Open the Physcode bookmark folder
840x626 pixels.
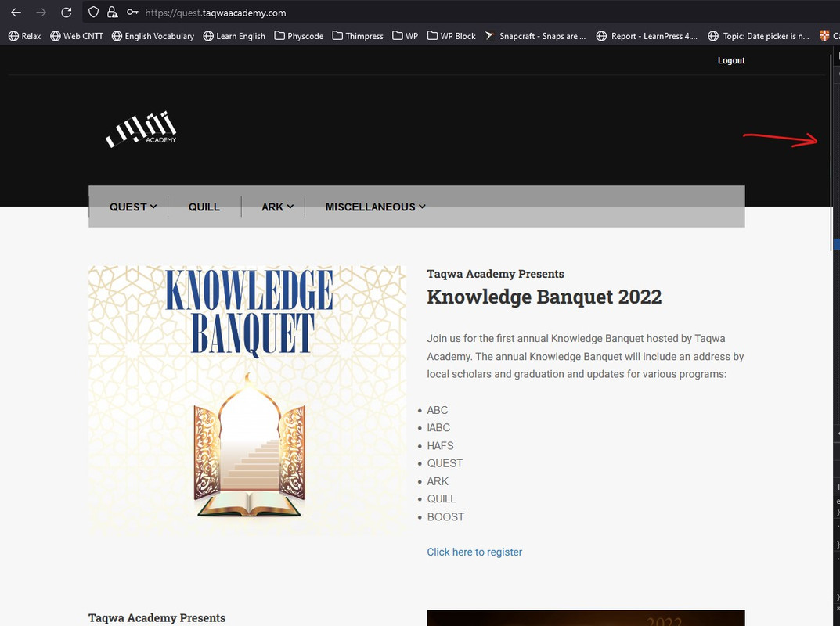[299, 36]
